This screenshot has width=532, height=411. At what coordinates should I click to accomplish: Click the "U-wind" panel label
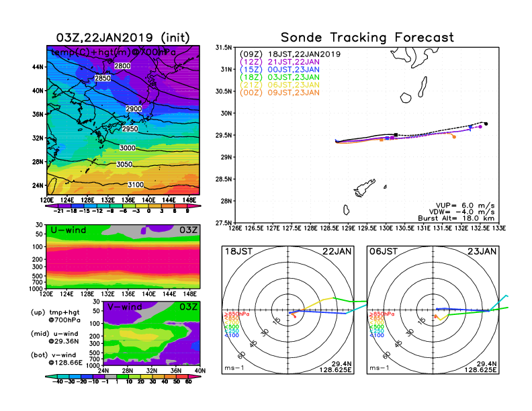pyautogui.click(x=69, y=230)
